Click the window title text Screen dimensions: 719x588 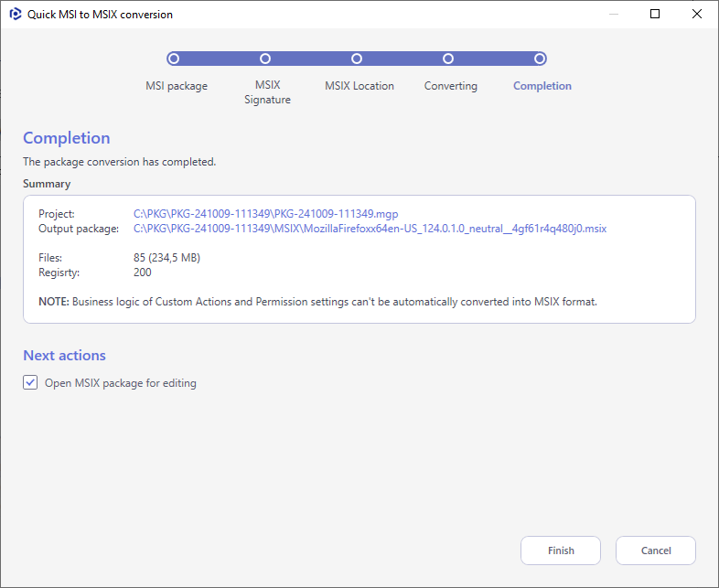pos(100,15)
